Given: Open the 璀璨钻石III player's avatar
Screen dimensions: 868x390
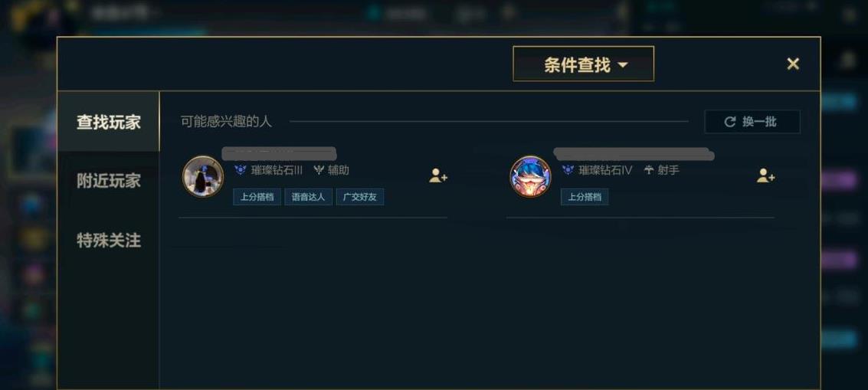Looking at the screenshot, I should [x=203, y=176].
